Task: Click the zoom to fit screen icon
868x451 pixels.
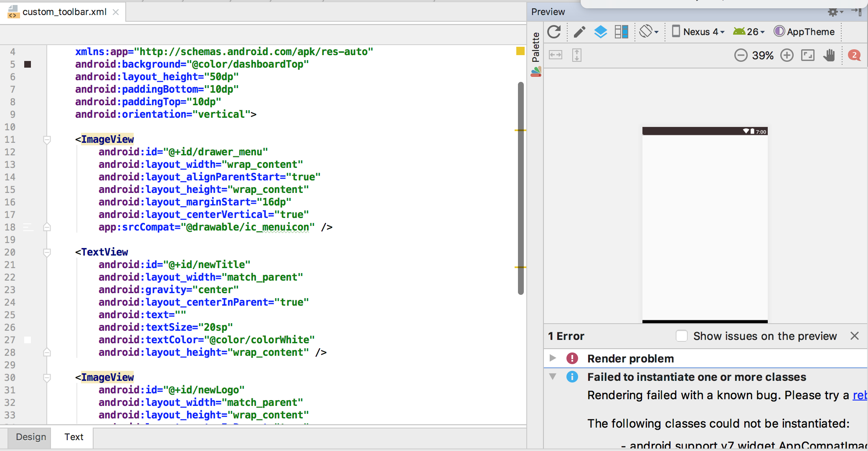Action: tap(808, 56)
